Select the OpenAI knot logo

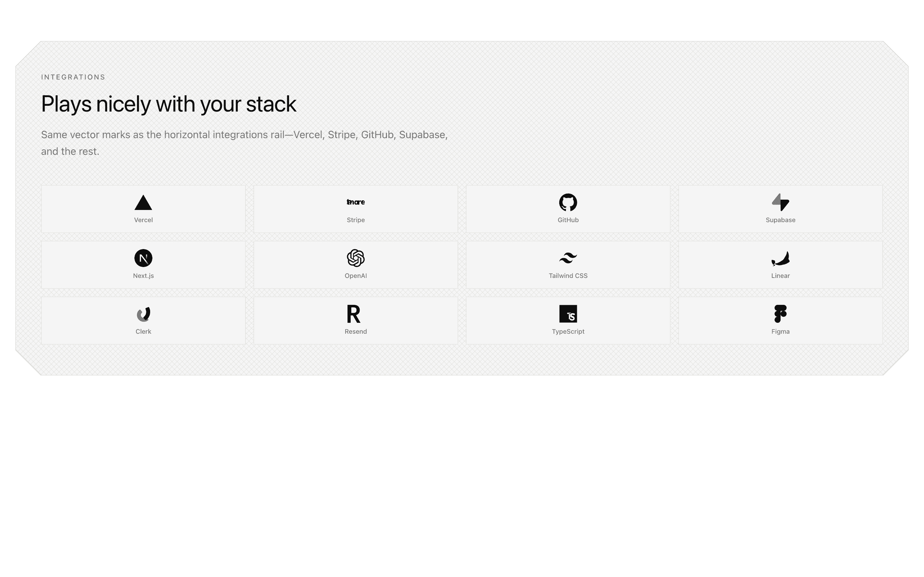(x=355, y=258)
